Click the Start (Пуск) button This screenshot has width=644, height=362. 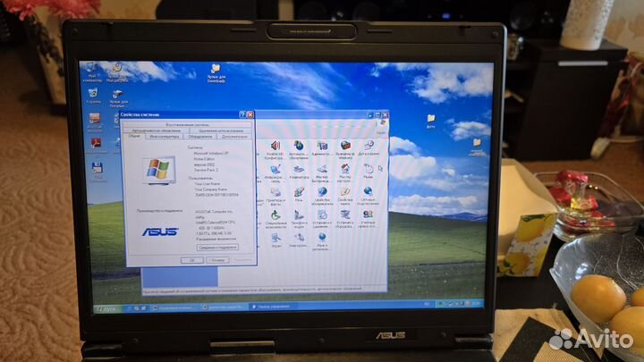[x=107, y=309]
